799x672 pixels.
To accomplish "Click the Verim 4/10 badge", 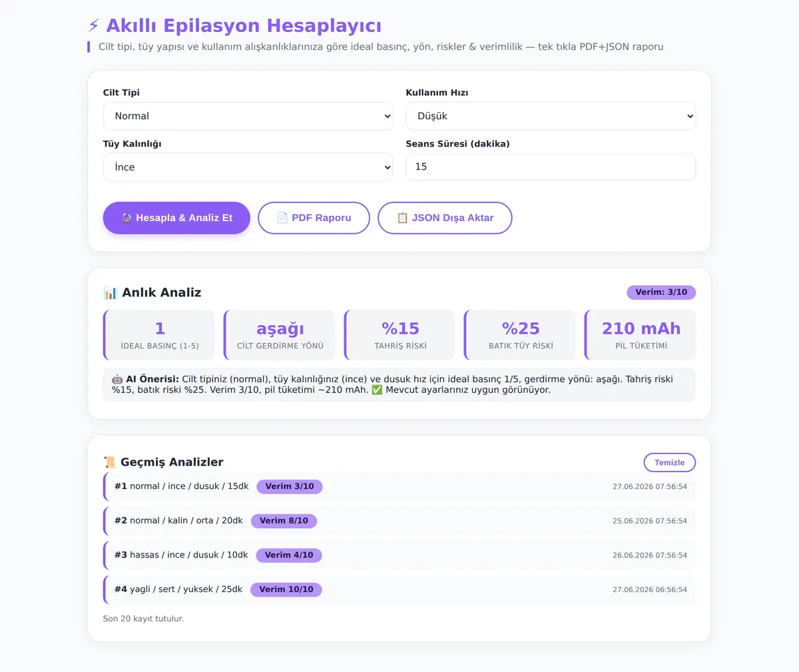I will click(x=289, y=555).
